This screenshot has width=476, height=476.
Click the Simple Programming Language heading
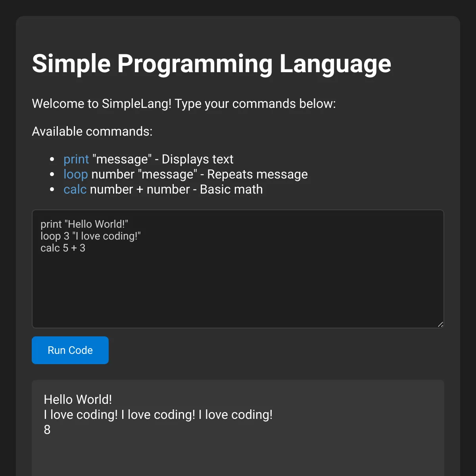(x=211, y=63)
